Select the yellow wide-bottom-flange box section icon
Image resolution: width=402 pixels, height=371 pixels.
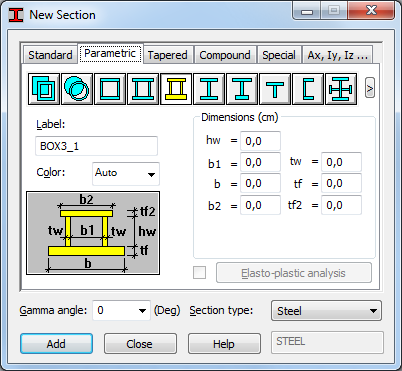pos(176,89)
